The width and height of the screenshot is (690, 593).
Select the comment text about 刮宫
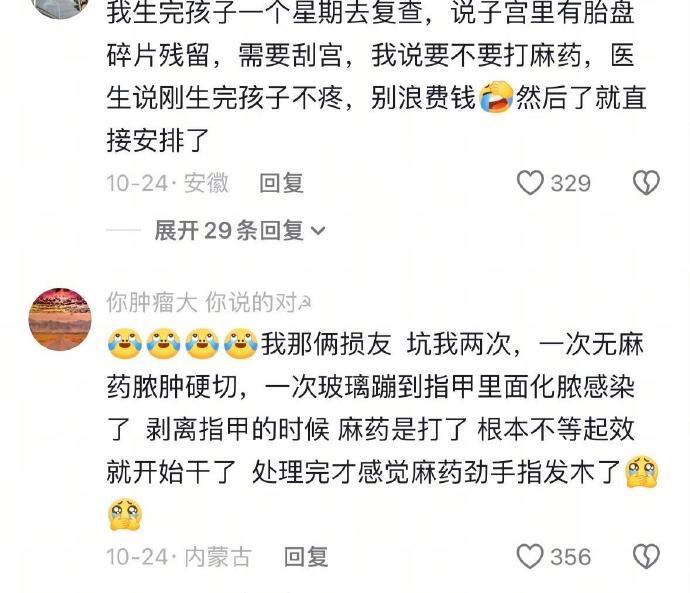click(376, 76)
